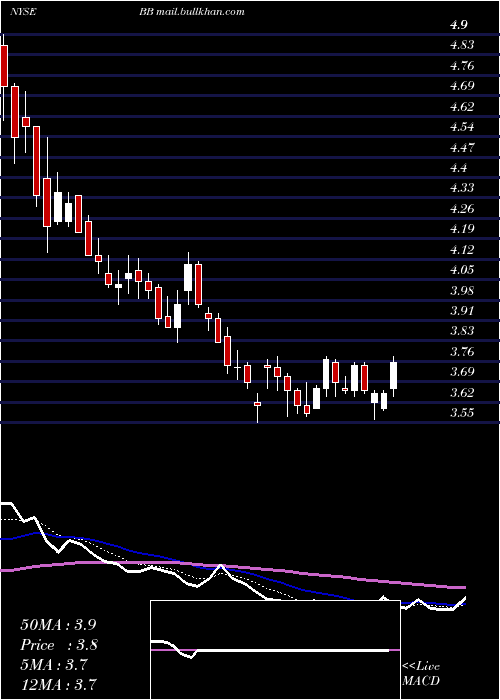Click the 4.83 price axis label

coord(462,45)
